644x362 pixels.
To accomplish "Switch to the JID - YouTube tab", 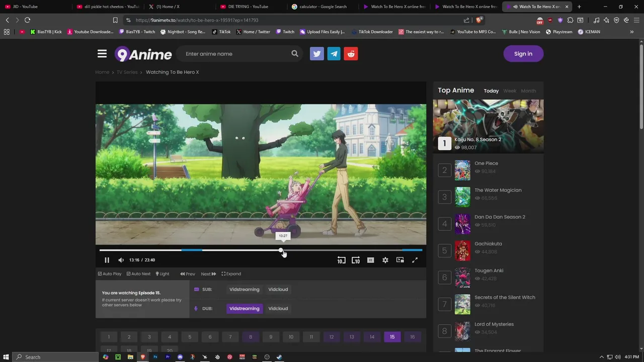I will point(35,7).
